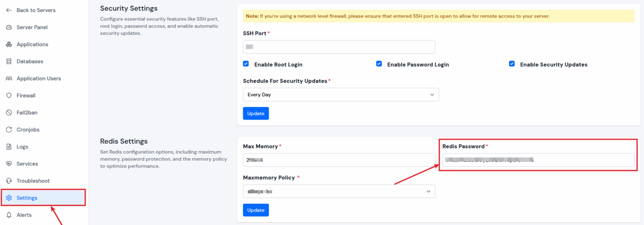Click Update button under Security Settings
644x225 pixels.
(256, 113)
